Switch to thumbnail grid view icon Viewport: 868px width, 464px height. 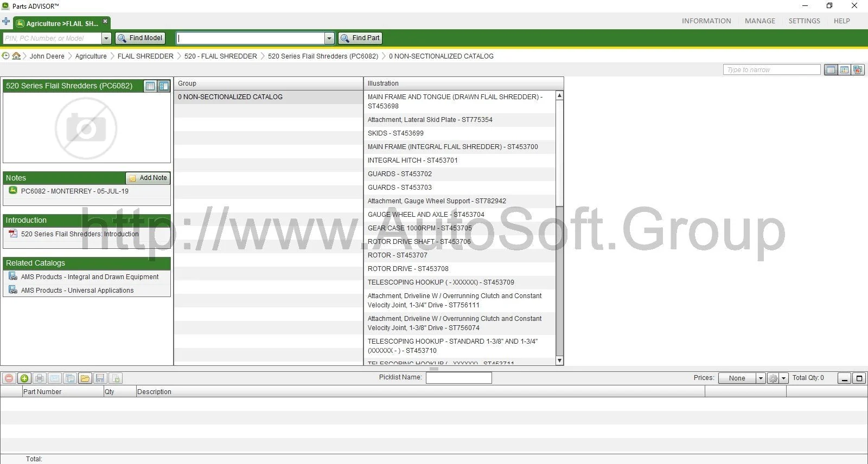click(844, 70)
